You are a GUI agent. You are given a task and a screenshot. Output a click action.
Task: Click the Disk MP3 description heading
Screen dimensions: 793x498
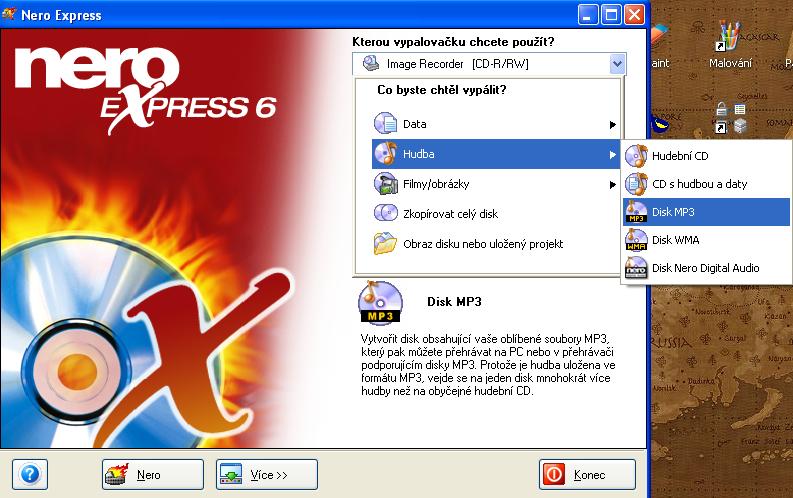[454, 302]
